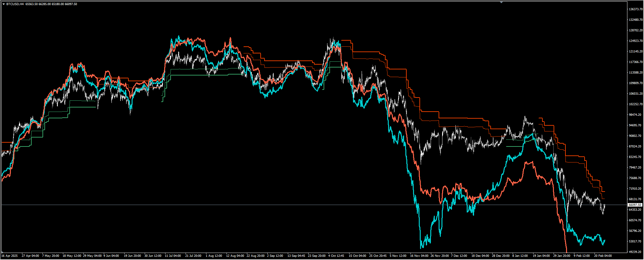Click the 121145.20 price axis label
Viewport: 644px width, 260px height.
tap(635, 51)
